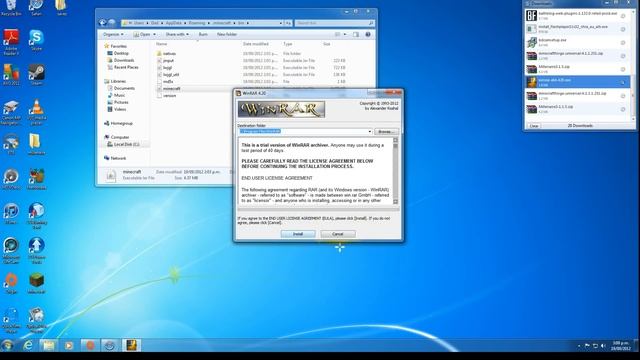Go back in the Explorer window
The height and width of the screenshot is (360, 640).
click(103, 23)
